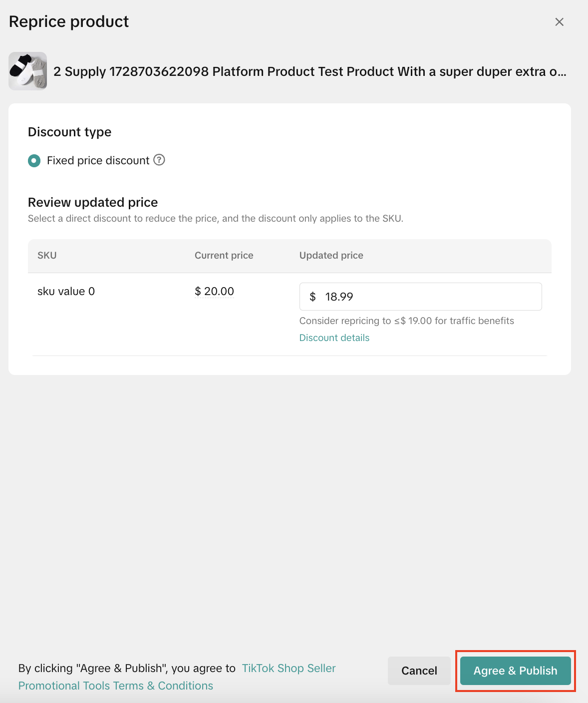Close the Reprice product dialog
Viewport: 588px width, 703px height.
coord(559,22)
